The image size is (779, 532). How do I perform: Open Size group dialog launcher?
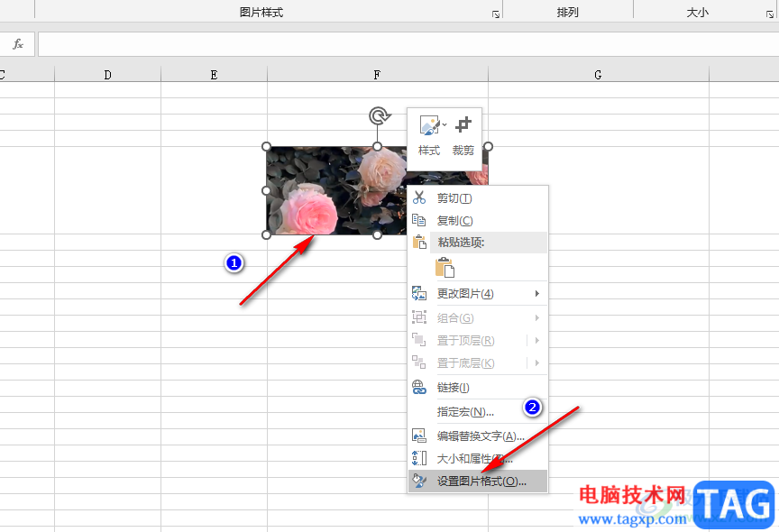click(x=770, y=14)
